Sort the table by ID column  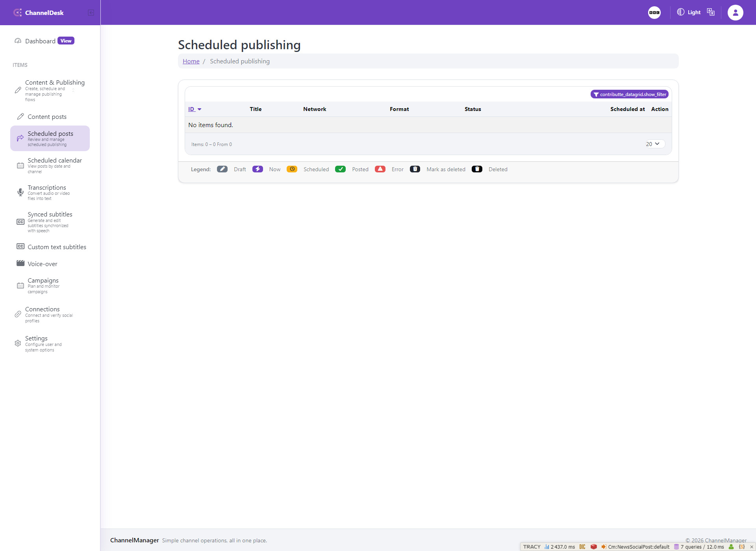click(x=195, y=109)
